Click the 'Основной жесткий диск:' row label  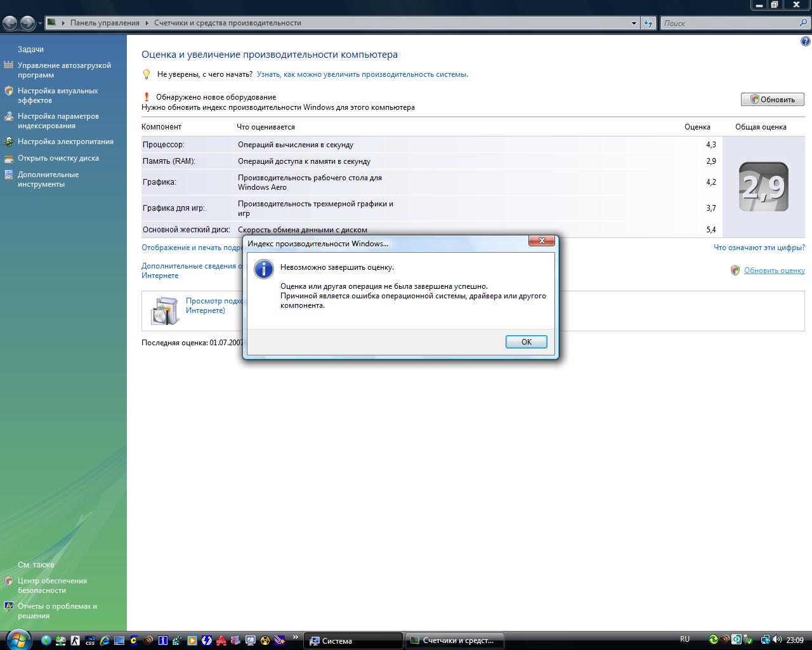[x=187, y=230]
